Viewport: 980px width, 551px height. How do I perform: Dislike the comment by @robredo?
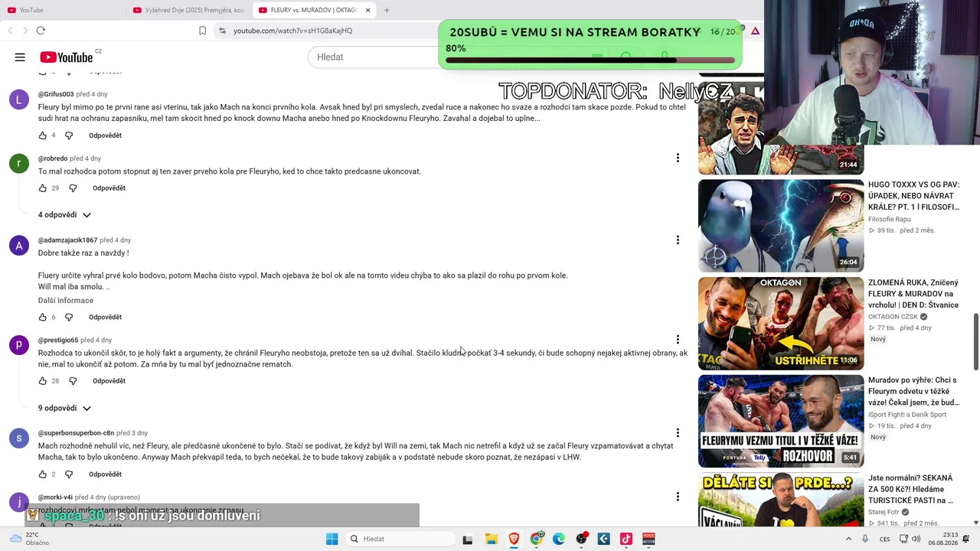point(73,188)
